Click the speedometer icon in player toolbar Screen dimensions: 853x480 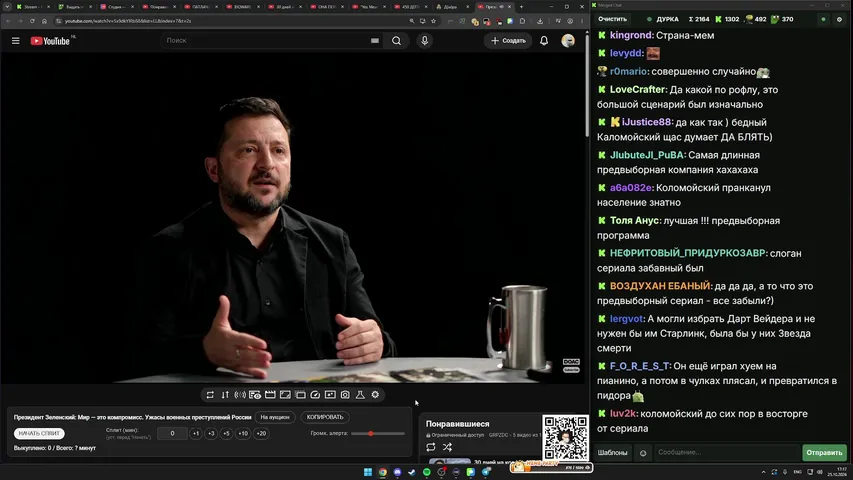tap(315, 395)
